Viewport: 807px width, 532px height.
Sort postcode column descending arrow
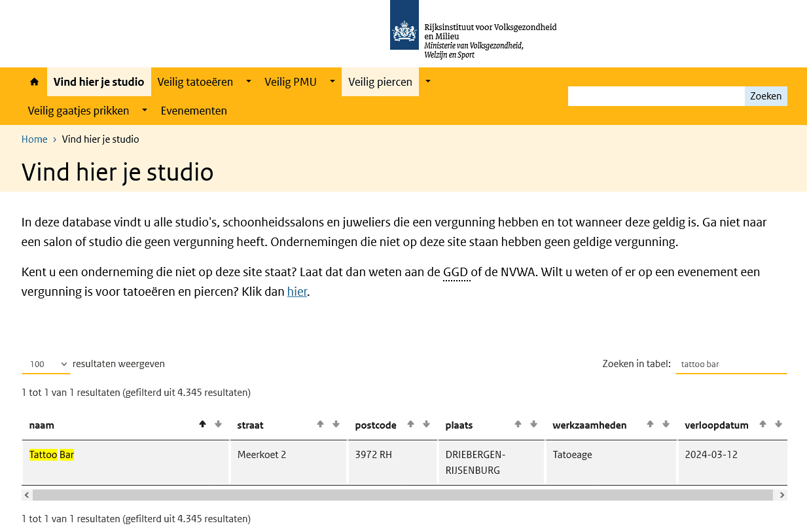point(426,424)
